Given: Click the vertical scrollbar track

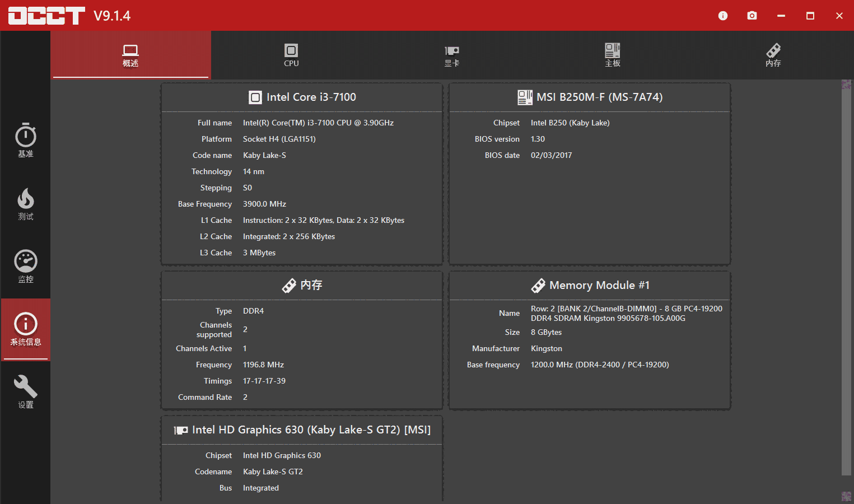Looking at the screenshot, I should pos(846,280).
